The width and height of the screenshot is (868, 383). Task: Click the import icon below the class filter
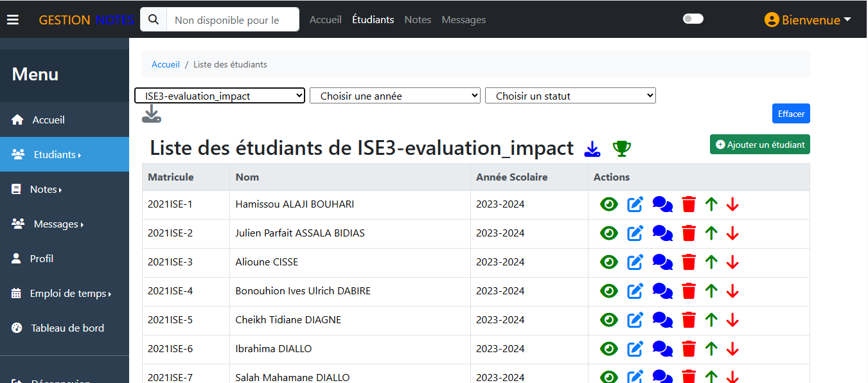coord(151,114)
